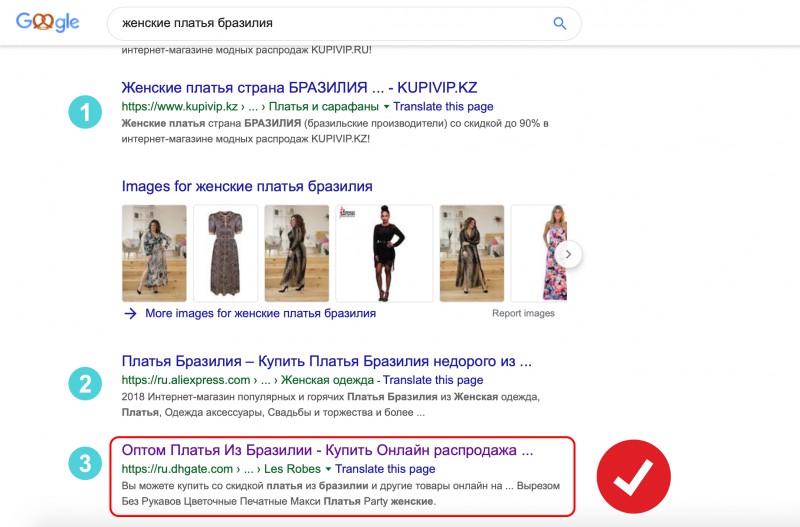Open Оптом Платья Из Бразилии result

(320, 449)
